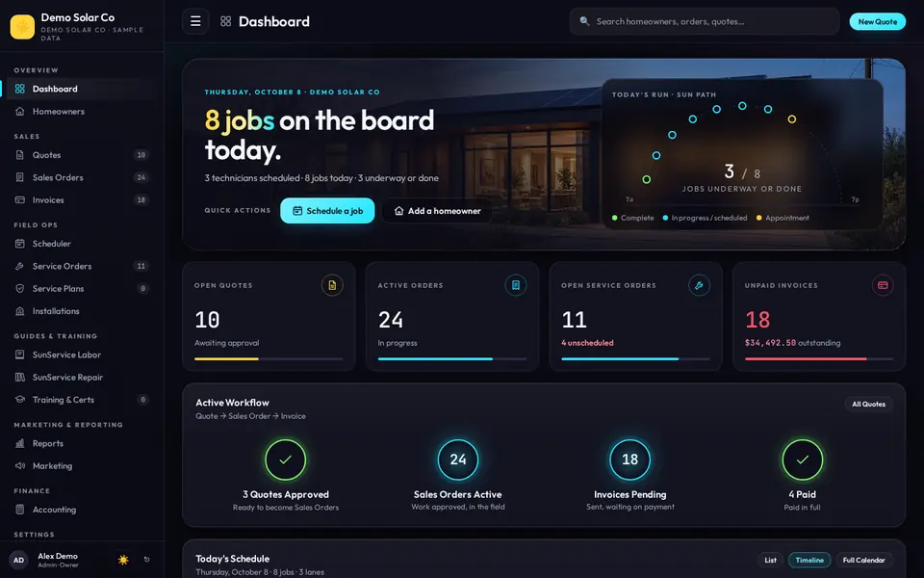Click the SunService Repair book icon
This screenshot has width=924, height=578.
click(x=20, y=377)
